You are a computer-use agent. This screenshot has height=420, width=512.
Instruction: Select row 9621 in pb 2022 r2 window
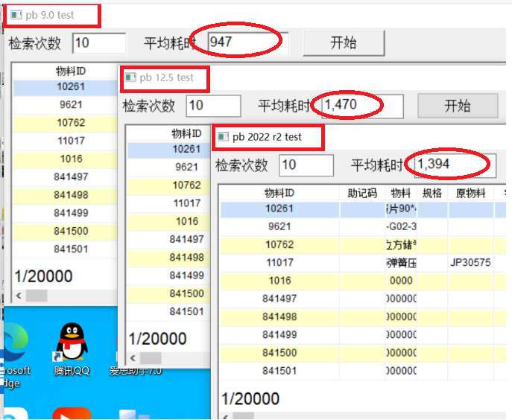(x=362, y=226)
